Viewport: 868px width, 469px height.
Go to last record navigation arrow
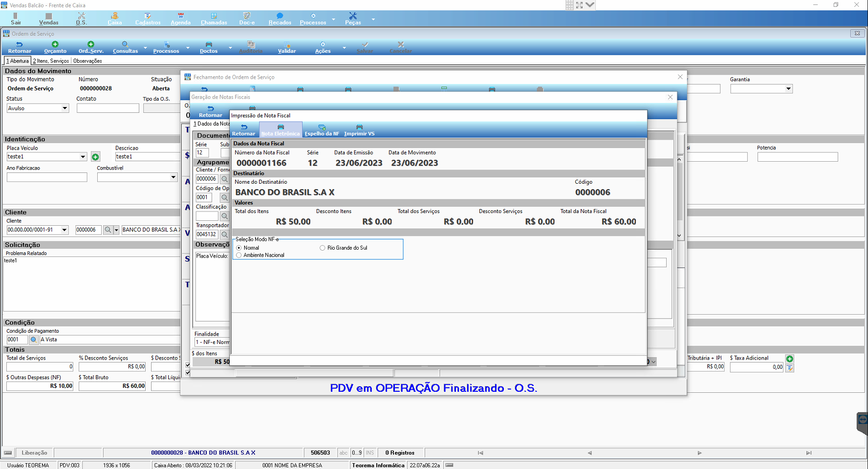click(x=809, y=453)
